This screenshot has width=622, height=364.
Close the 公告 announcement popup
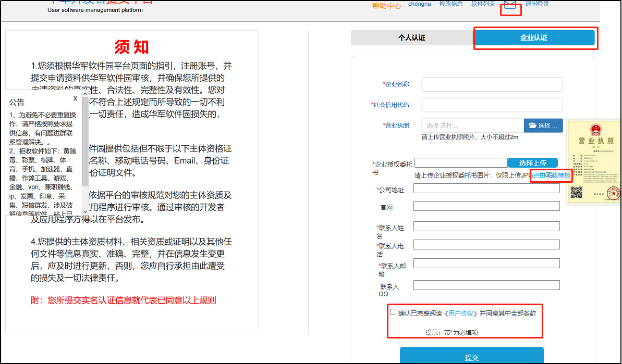click(x=75, y=98)
